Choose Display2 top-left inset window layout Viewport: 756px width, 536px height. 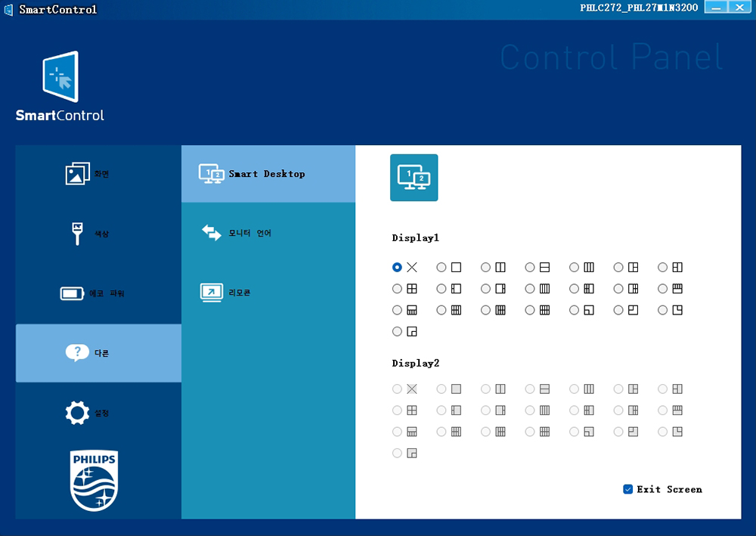[618, 432]
